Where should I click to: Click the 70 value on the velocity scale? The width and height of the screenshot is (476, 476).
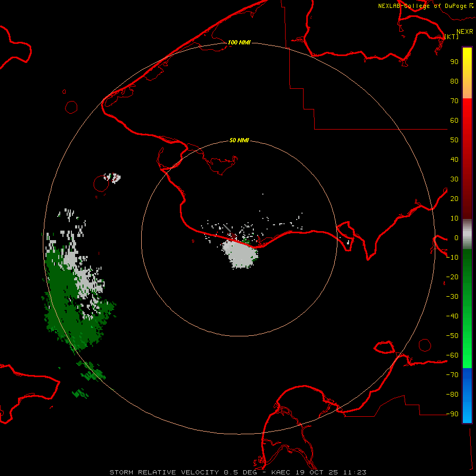pyautogui.click(x=454, y=101)
